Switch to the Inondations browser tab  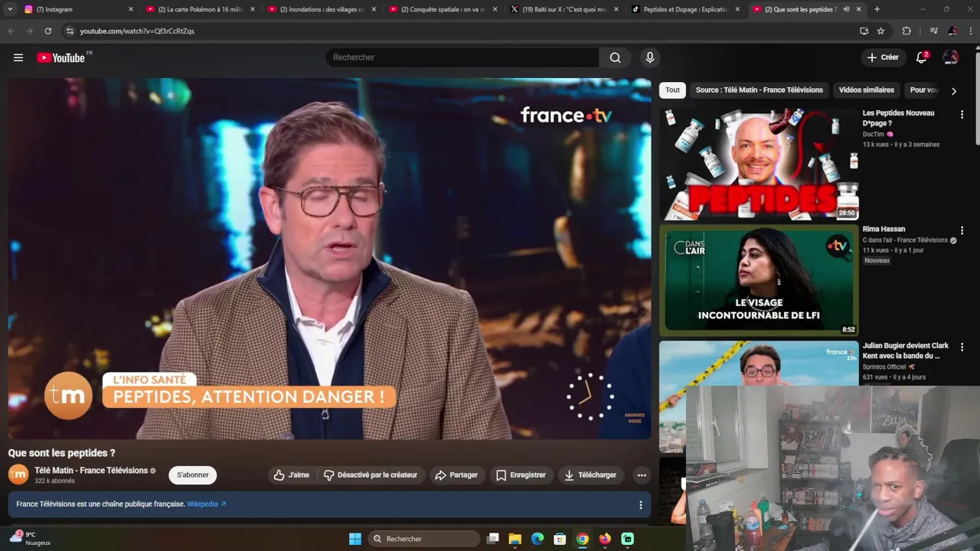321,9
